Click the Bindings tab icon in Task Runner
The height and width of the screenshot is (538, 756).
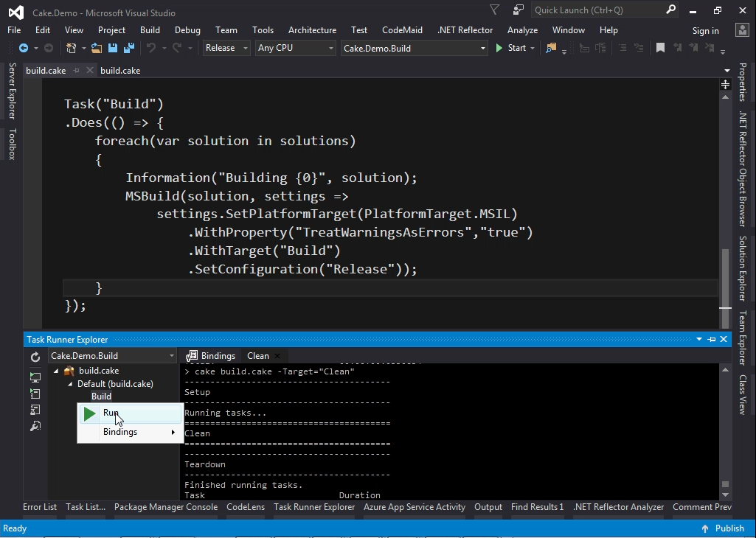click(x=192, y=356)
